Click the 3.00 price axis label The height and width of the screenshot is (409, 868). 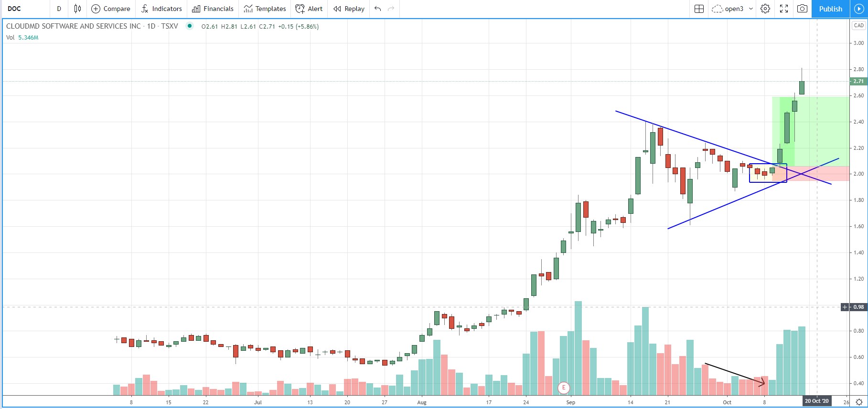click(858, 43)
